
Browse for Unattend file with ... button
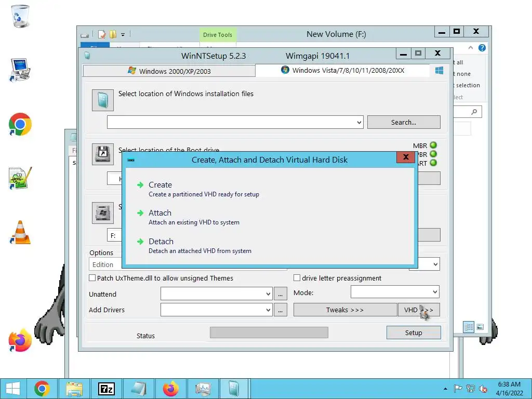(x=280, y=294)
